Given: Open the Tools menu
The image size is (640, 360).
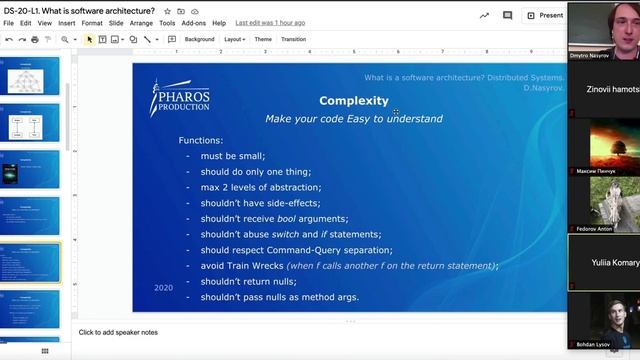Looking at the screenshot, I should pyautogui.click(x=167, y=23).
